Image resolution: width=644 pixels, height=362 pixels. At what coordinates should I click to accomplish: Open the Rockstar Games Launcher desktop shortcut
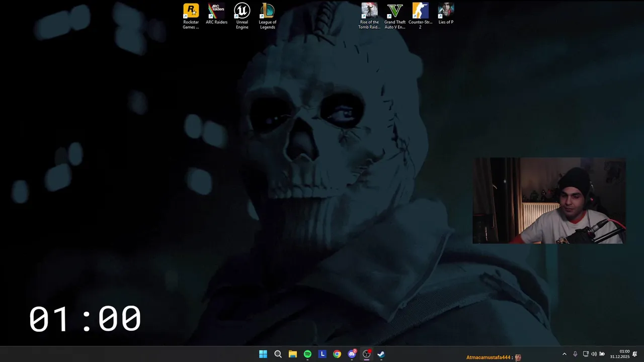pyautogui.click(x=191, y=16)
